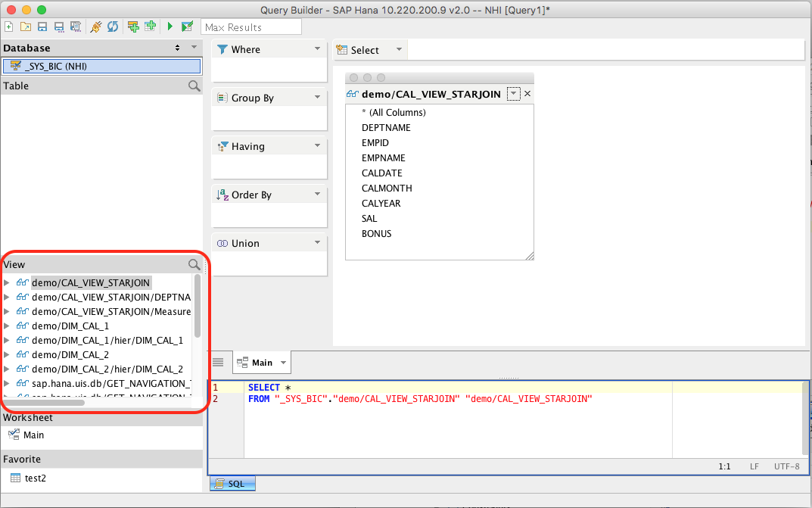Open the Main worksheet item

point(33,435)
